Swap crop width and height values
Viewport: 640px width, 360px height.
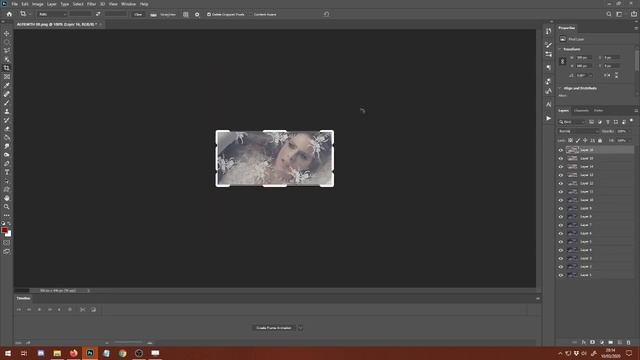click(x=98, y=14)
